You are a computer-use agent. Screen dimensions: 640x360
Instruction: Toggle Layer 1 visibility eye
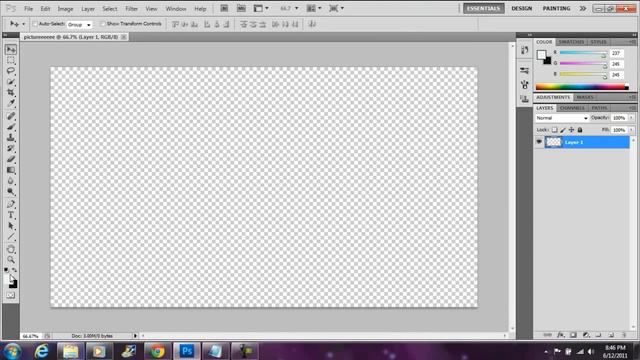[539, 142]
